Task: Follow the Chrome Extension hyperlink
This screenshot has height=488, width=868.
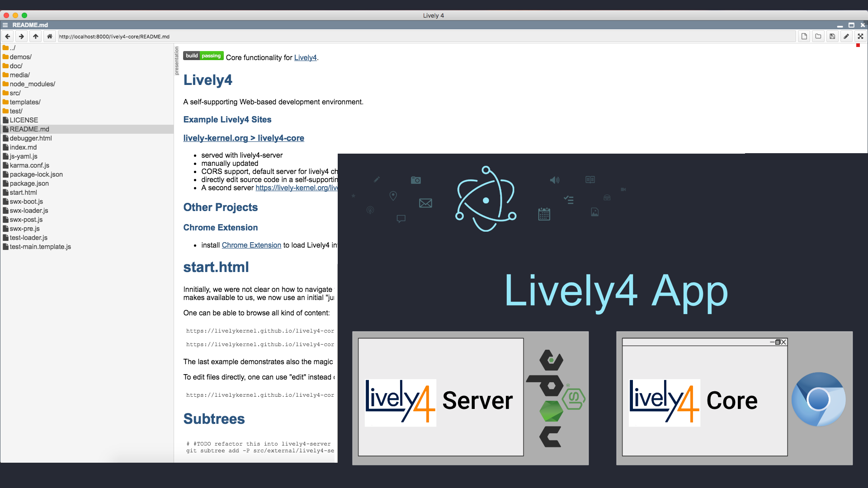Action: [251, 245]
